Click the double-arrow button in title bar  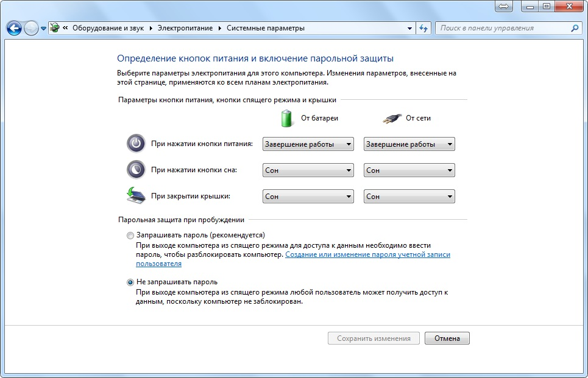click(x=504, y=6)
